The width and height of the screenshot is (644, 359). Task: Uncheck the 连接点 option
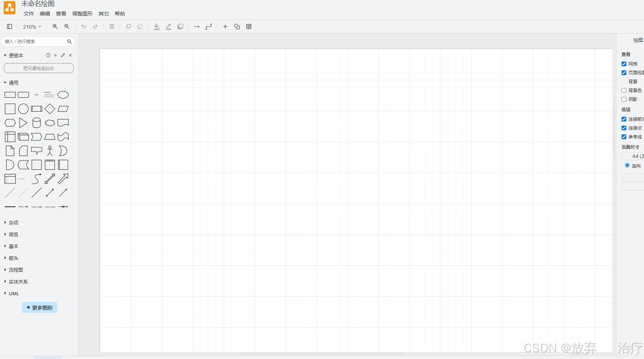[624, 128]
